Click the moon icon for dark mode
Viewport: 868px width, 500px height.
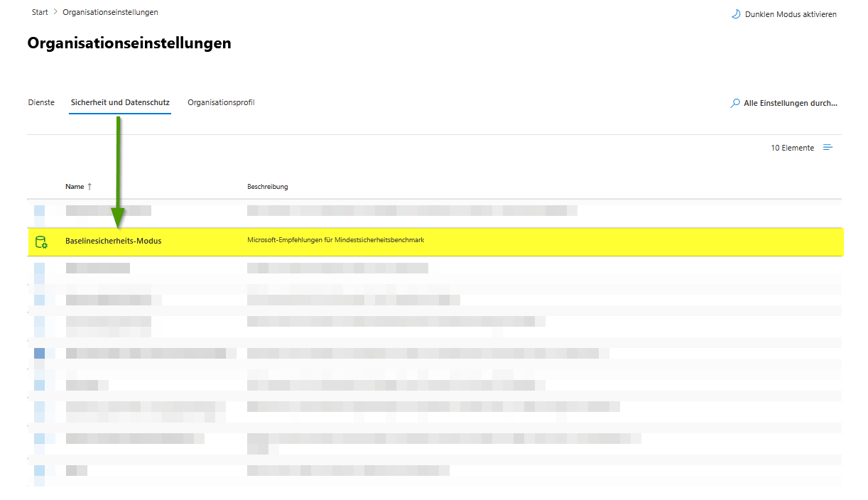coord(736,14)
